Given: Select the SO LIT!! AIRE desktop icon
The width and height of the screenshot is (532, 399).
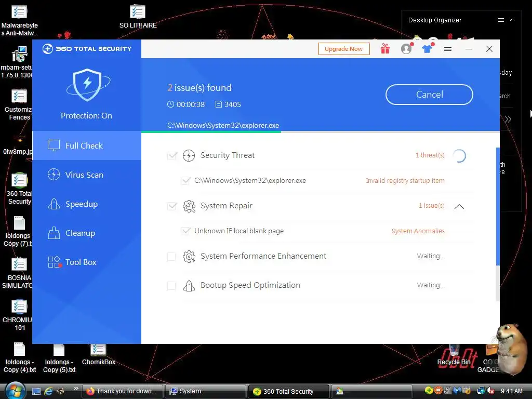Looking at the screenshot, I should pos(138,16).
